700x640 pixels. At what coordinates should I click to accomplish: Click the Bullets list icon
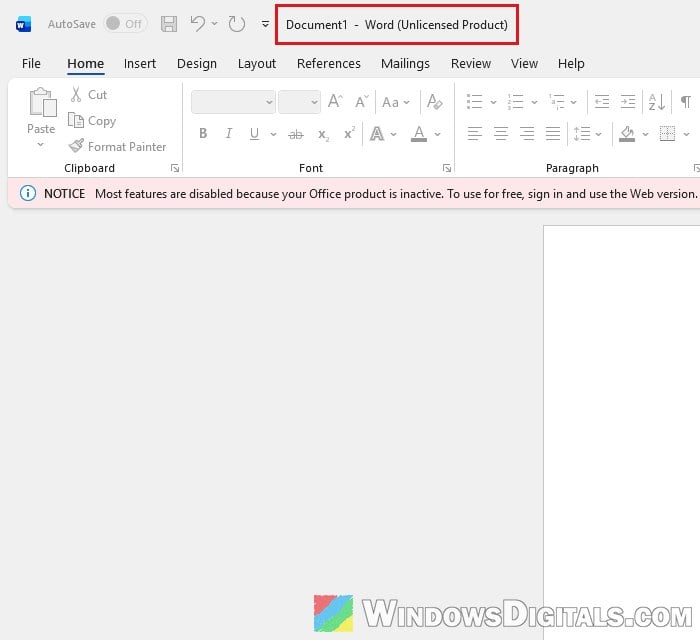tap(475, 102)
